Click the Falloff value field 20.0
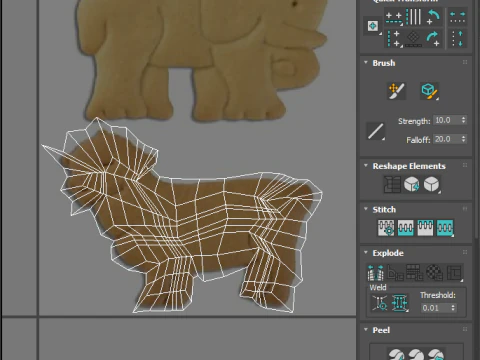The image size is (480, 360). tap(447, 139)
